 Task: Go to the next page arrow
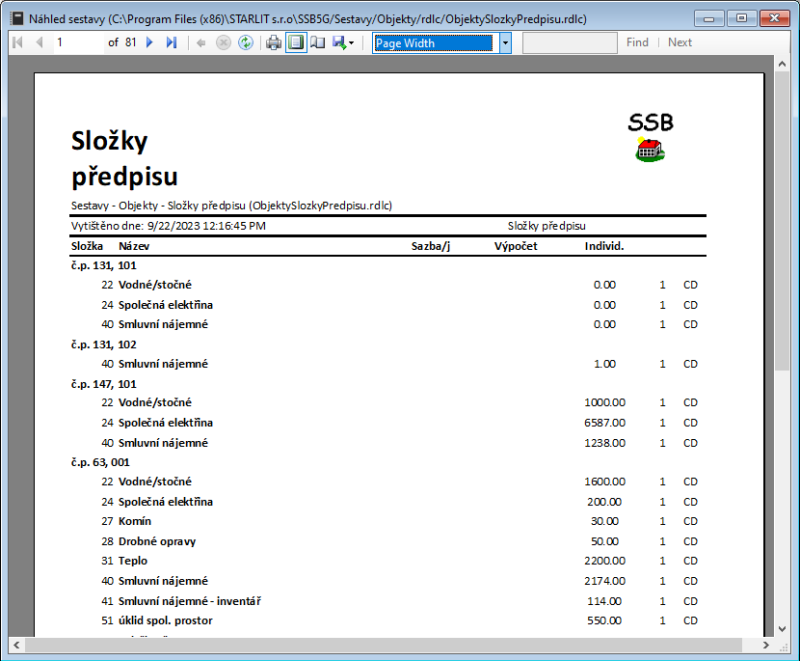click(x=148, y=42)
